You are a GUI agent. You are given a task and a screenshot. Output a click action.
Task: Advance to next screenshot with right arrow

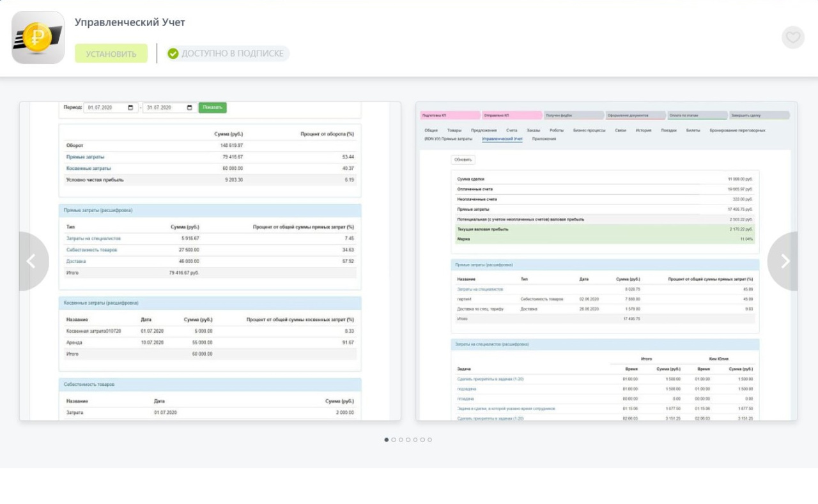(785, 261)
